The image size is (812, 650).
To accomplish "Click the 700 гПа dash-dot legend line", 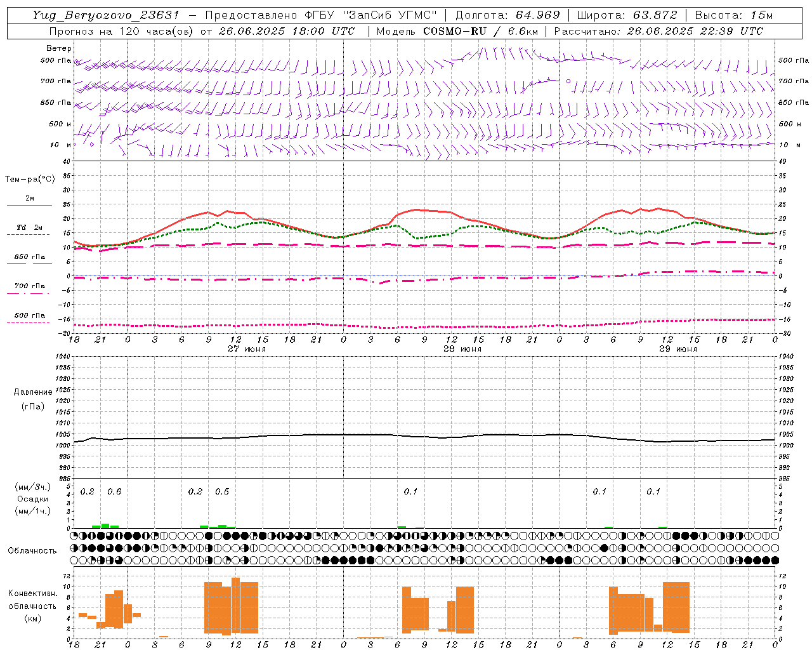I will click(28, 293).
